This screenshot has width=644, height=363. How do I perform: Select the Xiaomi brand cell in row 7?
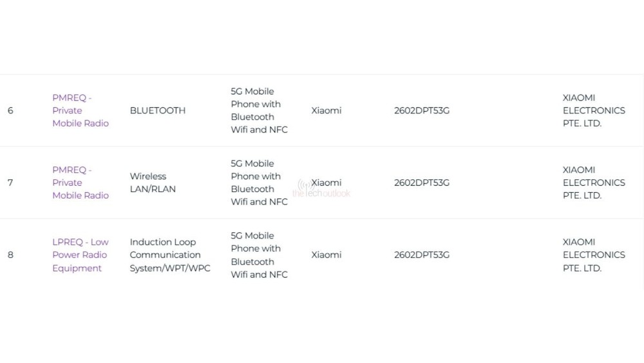coord(327,182)
